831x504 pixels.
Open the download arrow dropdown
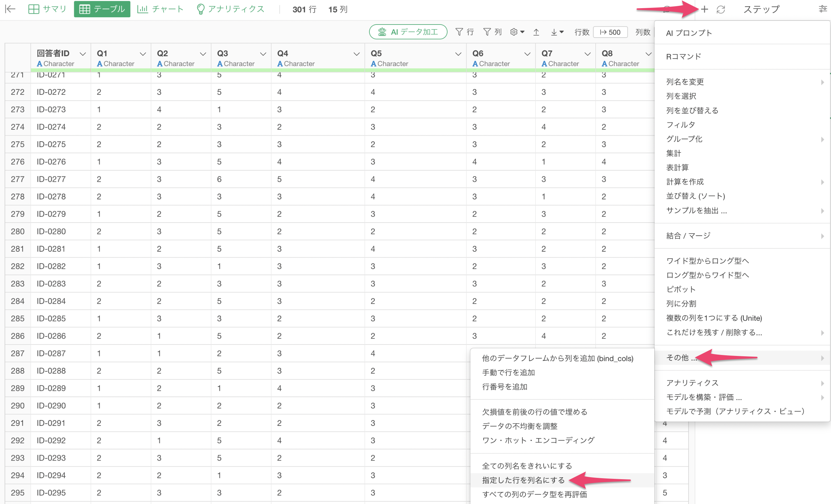coord(557,32)
